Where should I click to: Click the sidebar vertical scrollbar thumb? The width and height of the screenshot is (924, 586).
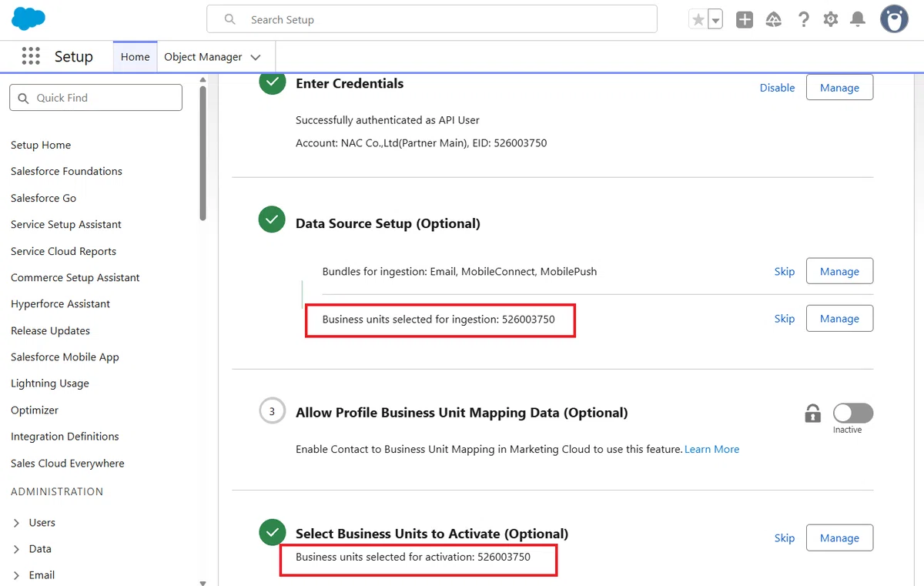point(203,152)
